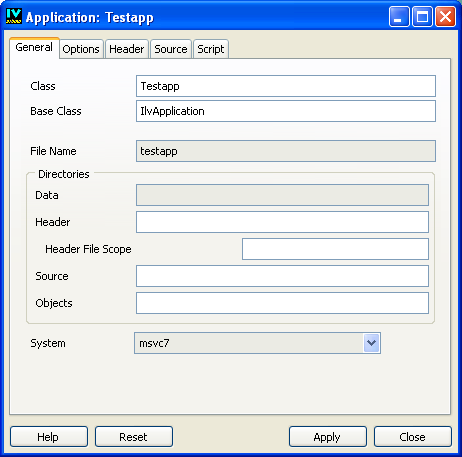Click the Reset button
Viewport: 462px width, 457px height.
[134, 436]
